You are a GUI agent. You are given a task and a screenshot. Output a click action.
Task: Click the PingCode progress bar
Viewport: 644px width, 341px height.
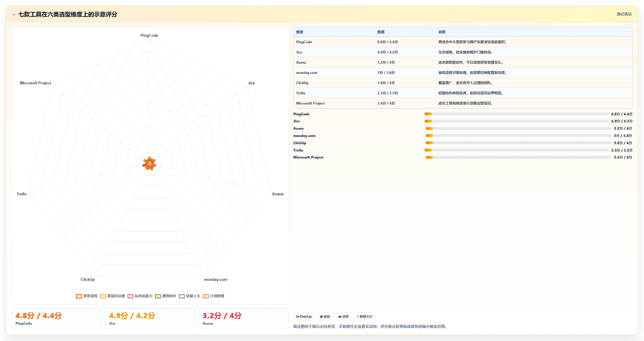click(516, 114)
